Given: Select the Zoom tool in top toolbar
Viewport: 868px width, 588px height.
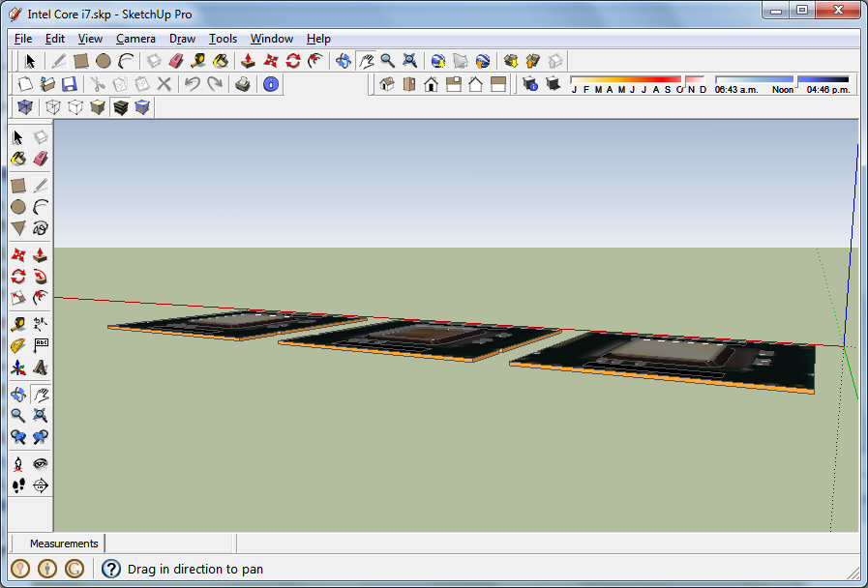Looking at the screenshot, I should coord(387,61).
